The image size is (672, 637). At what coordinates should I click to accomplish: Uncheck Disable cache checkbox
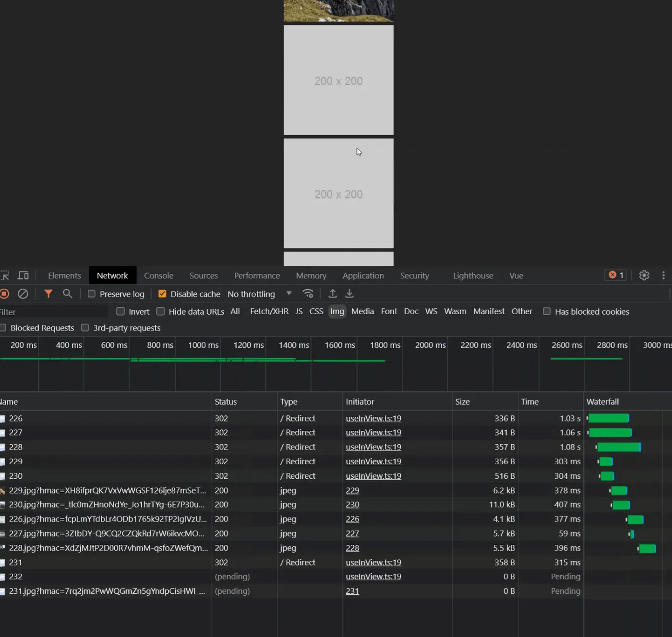162,294
